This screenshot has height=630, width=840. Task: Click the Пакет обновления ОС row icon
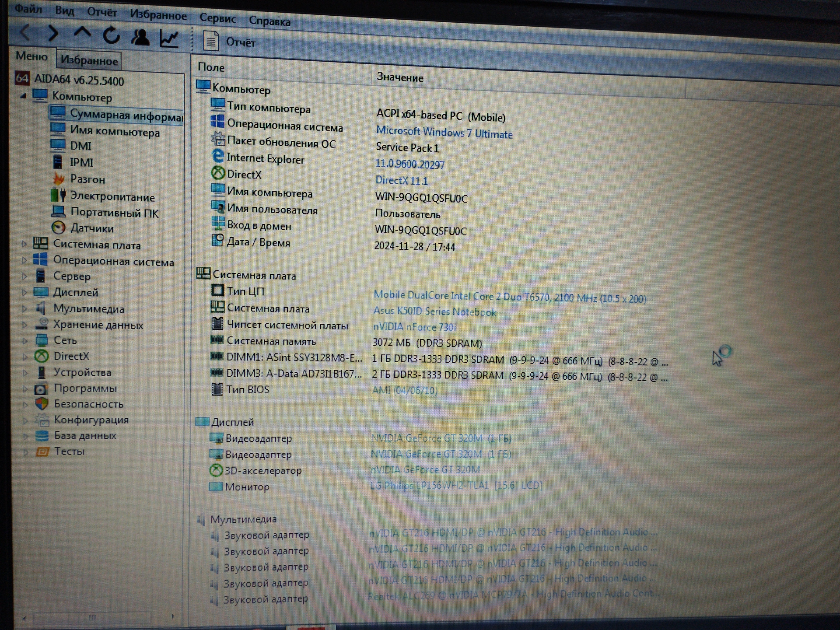click(217, 140)
